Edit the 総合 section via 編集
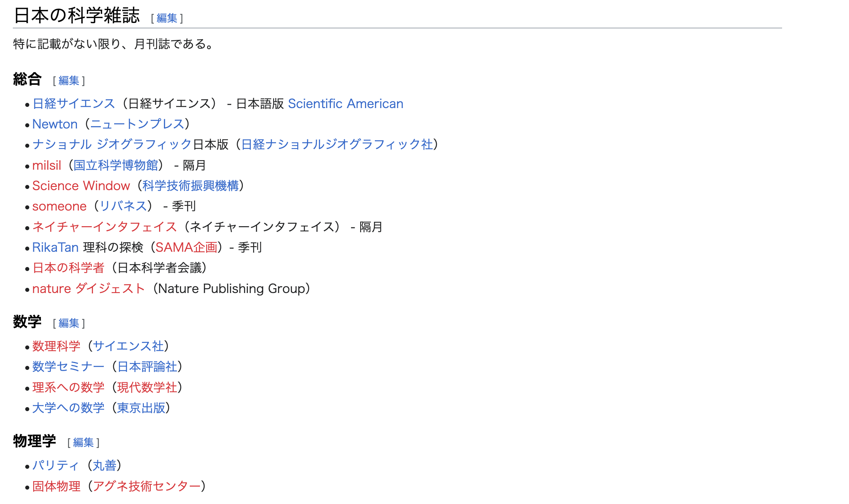Screen dimensions: 849x504 (69, 81)
